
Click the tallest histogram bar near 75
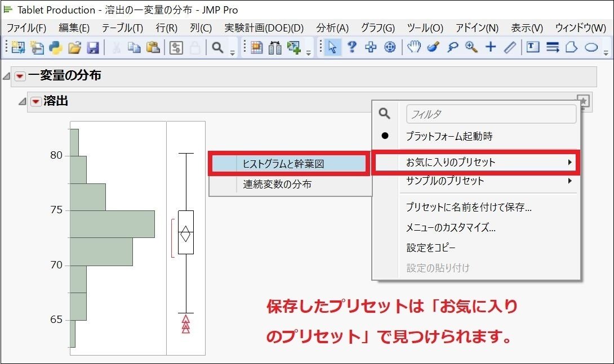(x=113, y=224)
